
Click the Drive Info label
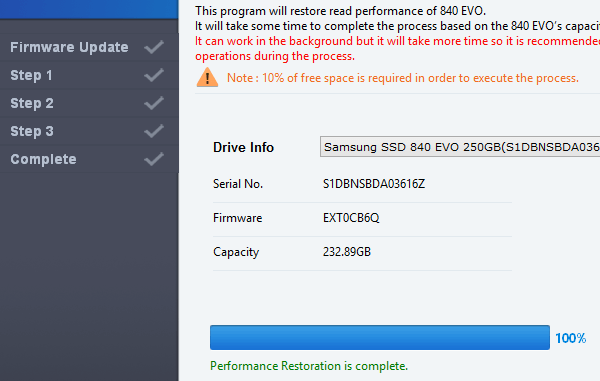pos(243,147)
